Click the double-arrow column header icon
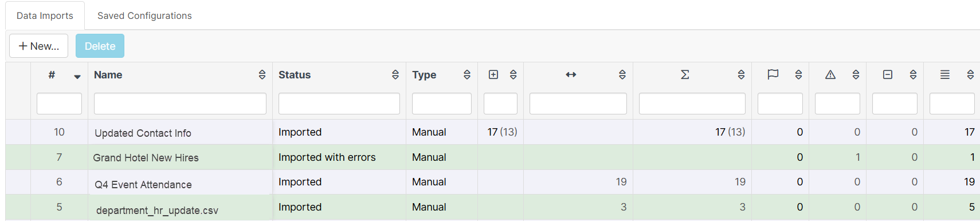 point(571,74)
